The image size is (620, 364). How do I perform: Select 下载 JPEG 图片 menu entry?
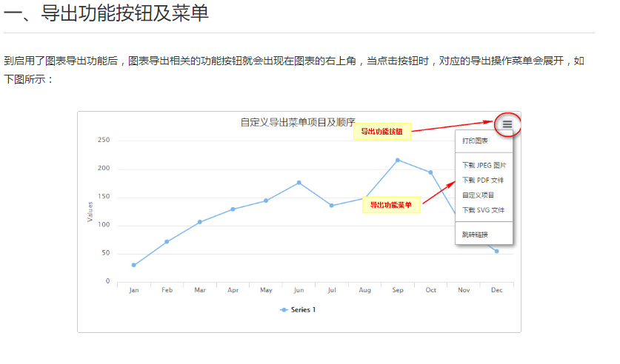click(484, 165)
